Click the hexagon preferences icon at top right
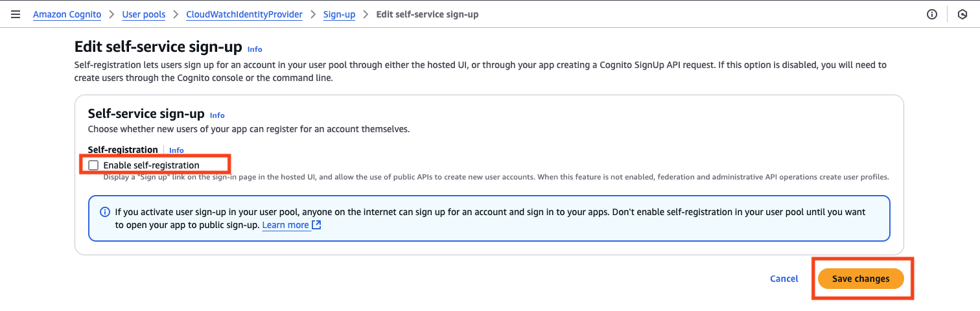Viewport: 980px width, 311px height. [x=962, y=14]
